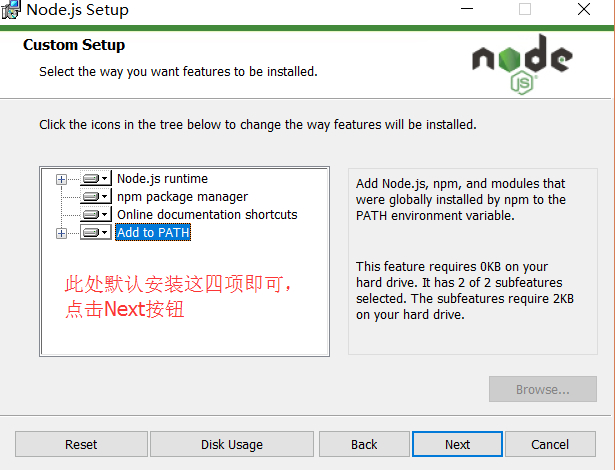Select the Node.js runtime feature label
The width and height of the screenshot is (615, 470).
pyautogui.click(x=162, y=179)
